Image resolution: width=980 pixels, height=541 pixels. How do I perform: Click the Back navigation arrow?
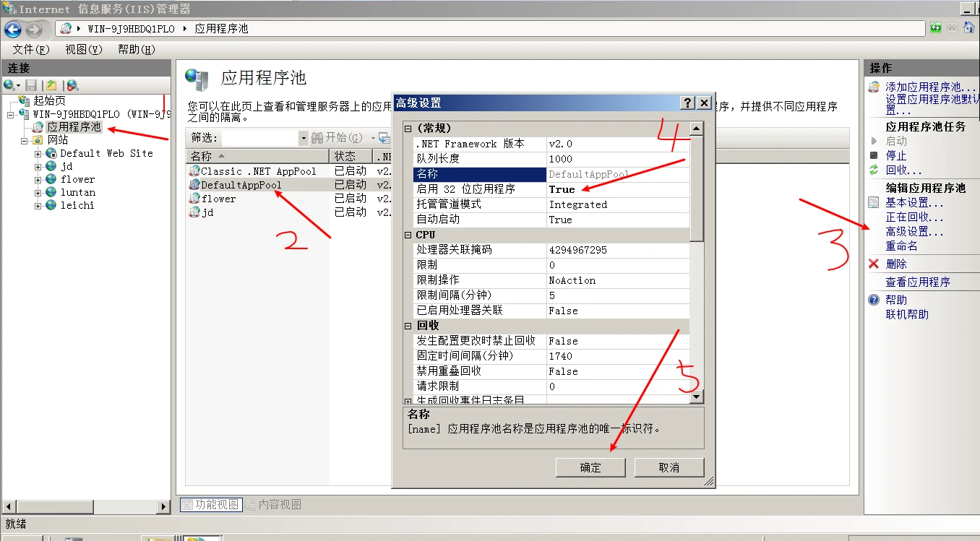(13, 29)
